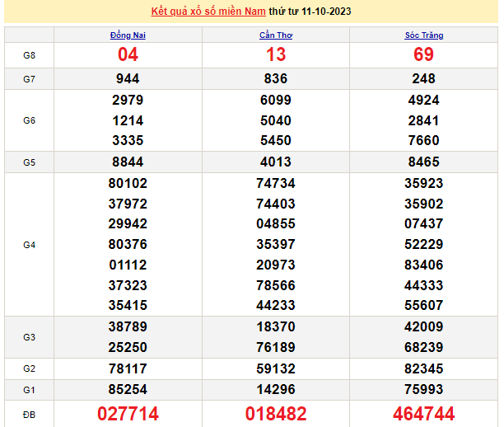This screenshot has width=504, height=427.
Task: Open the Đồng Nai province link
Action: pyautogui.click(x=128, y=35)
